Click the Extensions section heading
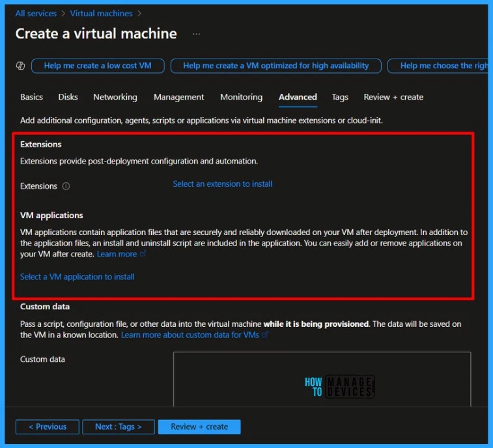 coord(41,145)
